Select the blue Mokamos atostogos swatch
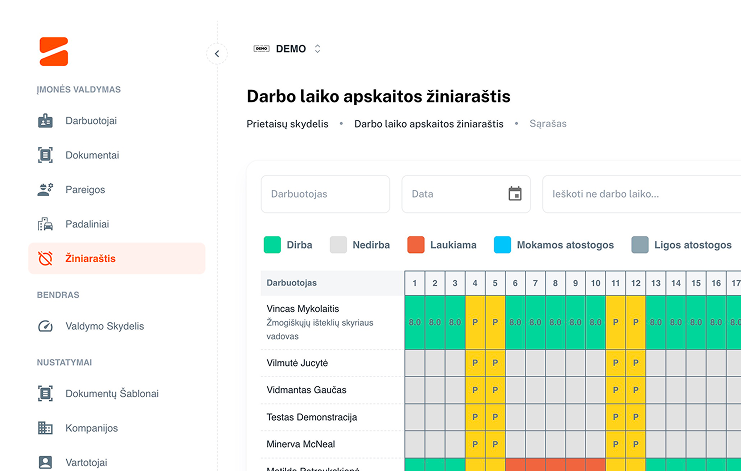This screenshot has width=741, height=471. pos(502,245)
